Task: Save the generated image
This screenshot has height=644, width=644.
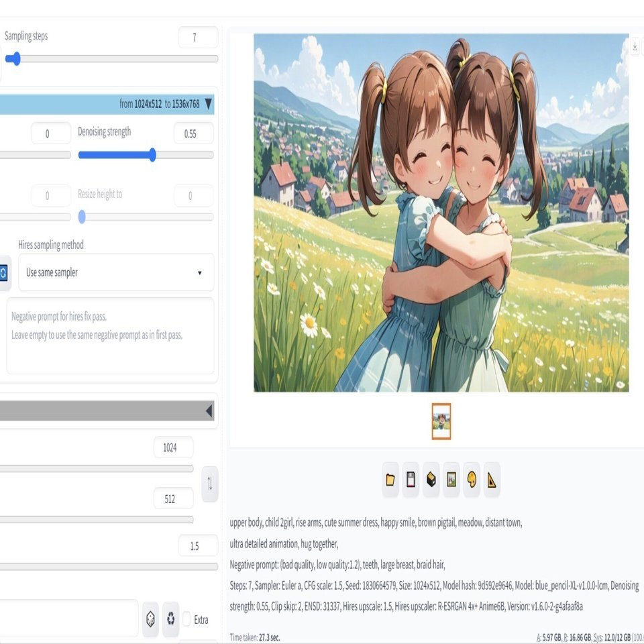Action: tap(410, 479)
